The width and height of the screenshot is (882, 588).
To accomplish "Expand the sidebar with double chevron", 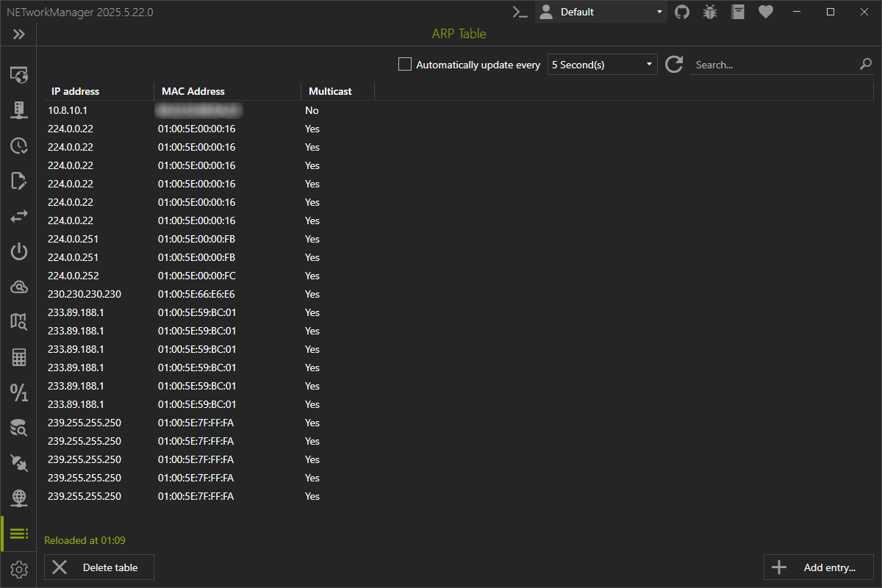I will point(19,35).
